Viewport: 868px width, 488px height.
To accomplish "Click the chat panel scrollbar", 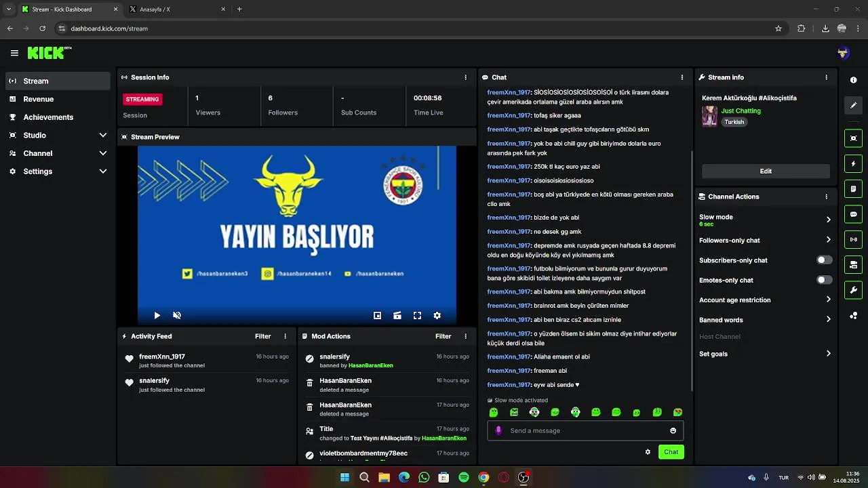I will pyautogui.click(x=691, y=271).
